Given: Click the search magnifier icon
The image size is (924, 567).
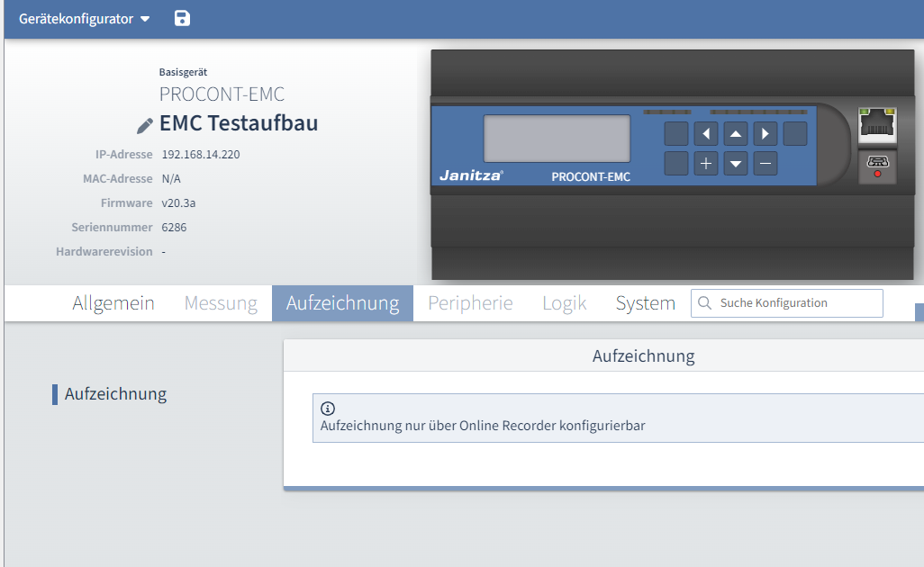Looking at the screenshot, I should [x=704, y=302].
